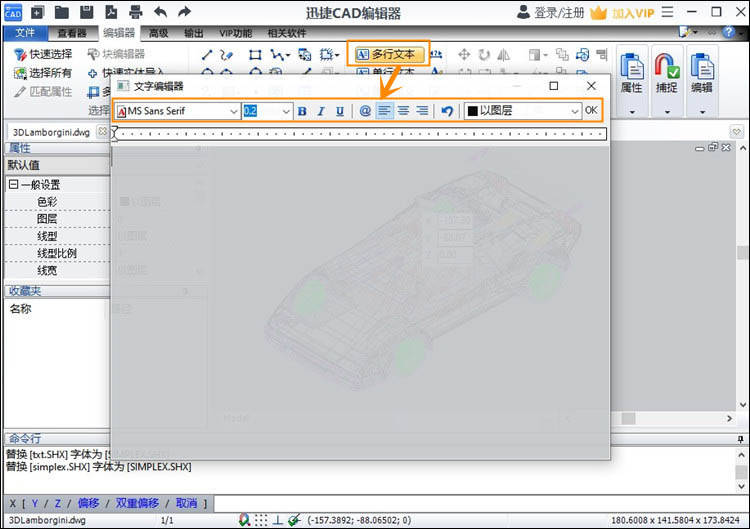This screenshot has width=750, height=529.
Task: Toggle ortho mode in status bar
Action: (277, 520)
